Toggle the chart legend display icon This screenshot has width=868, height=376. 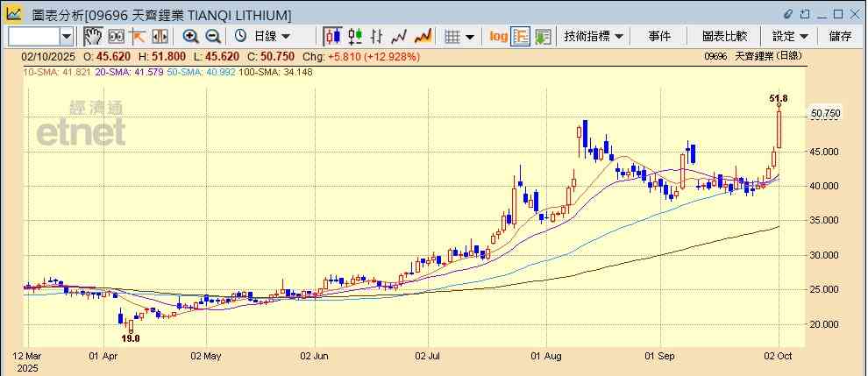[521, 36]
